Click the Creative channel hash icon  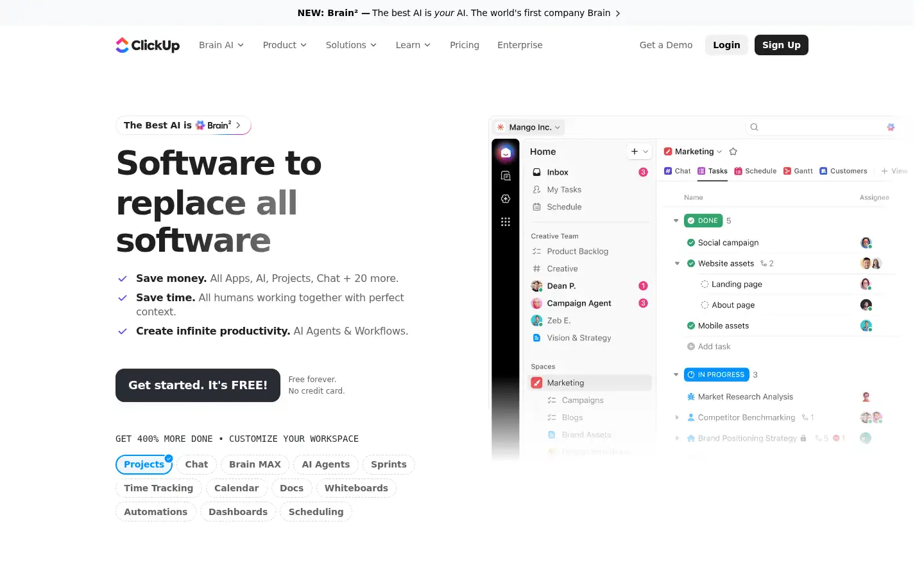[536, 268]
